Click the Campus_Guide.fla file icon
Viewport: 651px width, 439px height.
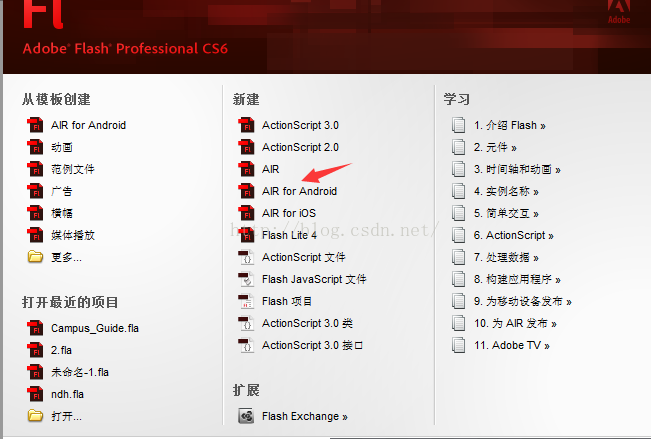point(35,328)
